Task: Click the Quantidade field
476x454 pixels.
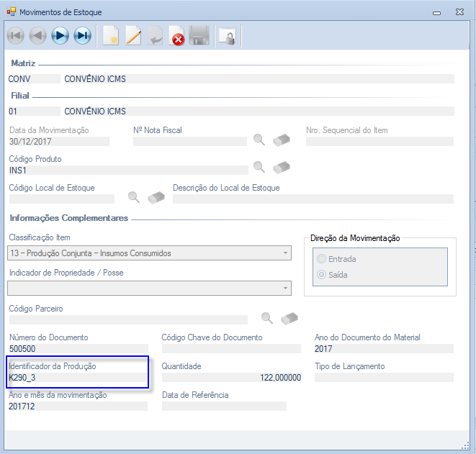Action: pos(231,378)
